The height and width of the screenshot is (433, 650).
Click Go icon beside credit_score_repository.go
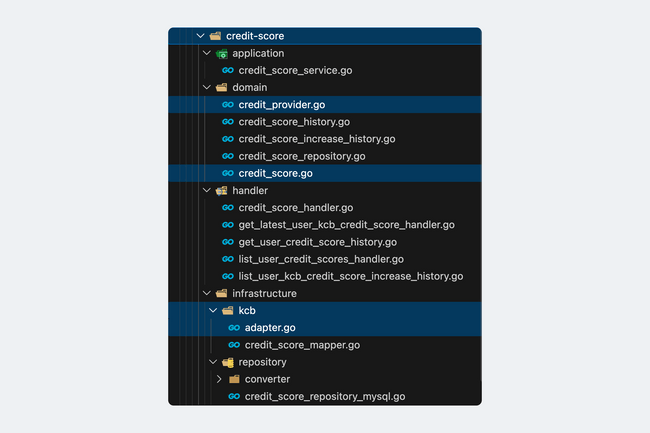pyautogui.click(x=228, y=156)
